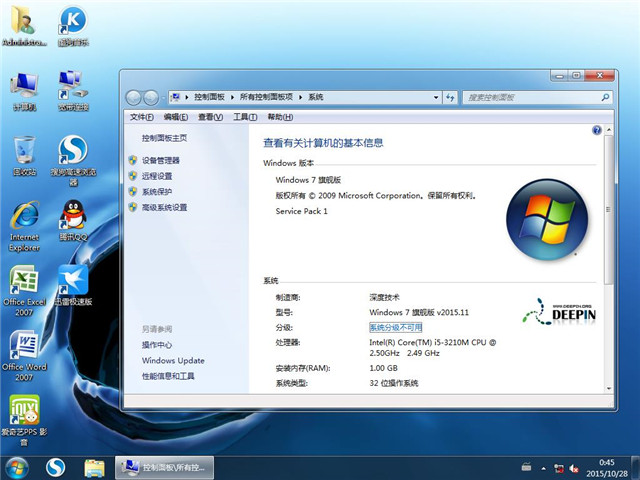
Task: Click the scrollbar up arrow
Action: (x=609, y=130)
